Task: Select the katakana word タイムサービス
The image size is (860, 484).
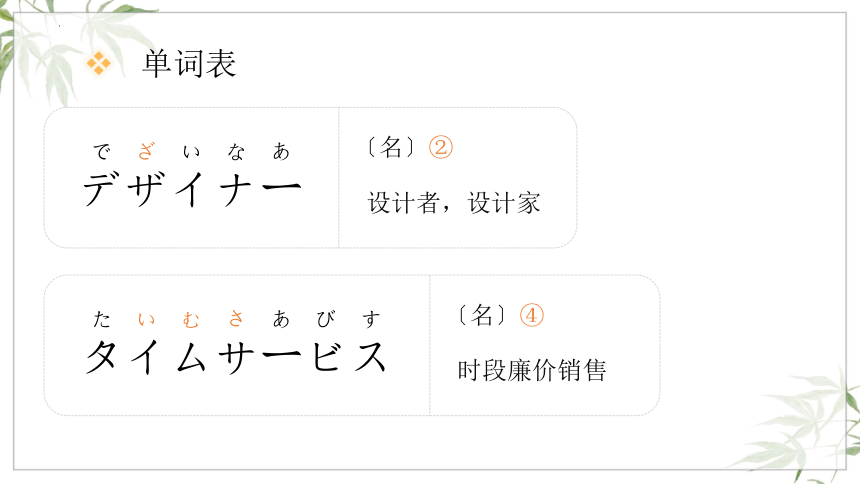Action: pos(237,357)
